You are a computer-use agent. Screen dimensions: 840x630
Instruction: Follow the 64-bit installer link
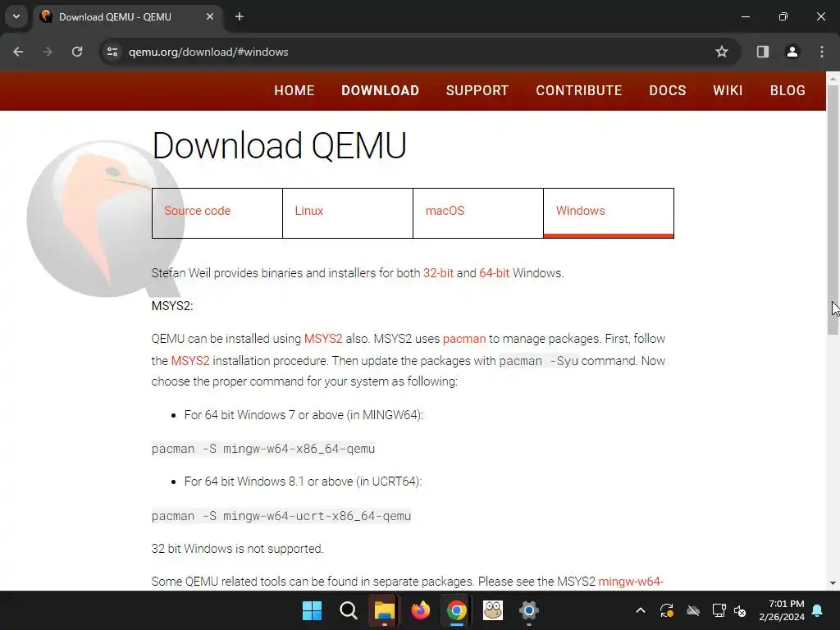[494, 273]
